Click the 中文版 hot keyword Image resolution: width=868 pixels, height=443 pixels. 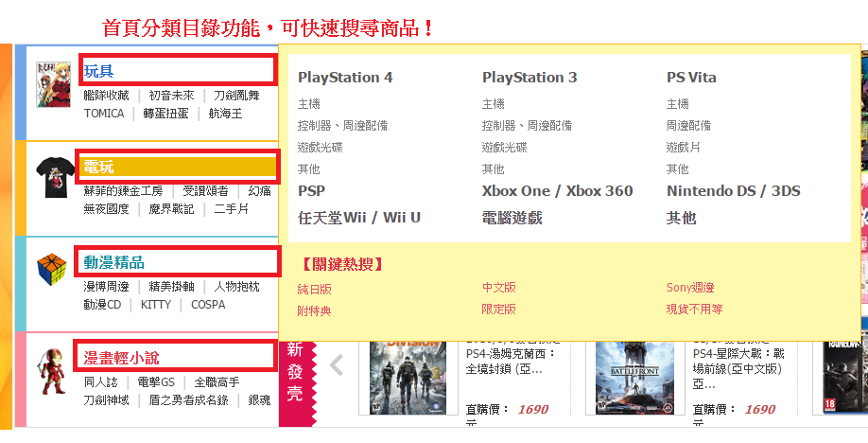498,287
